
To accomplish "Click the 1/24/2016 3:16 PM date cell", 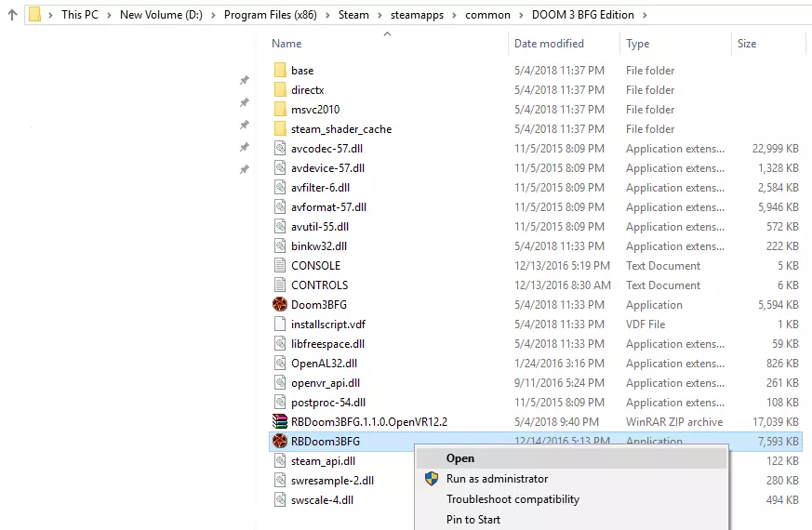I will pos(559,364).
